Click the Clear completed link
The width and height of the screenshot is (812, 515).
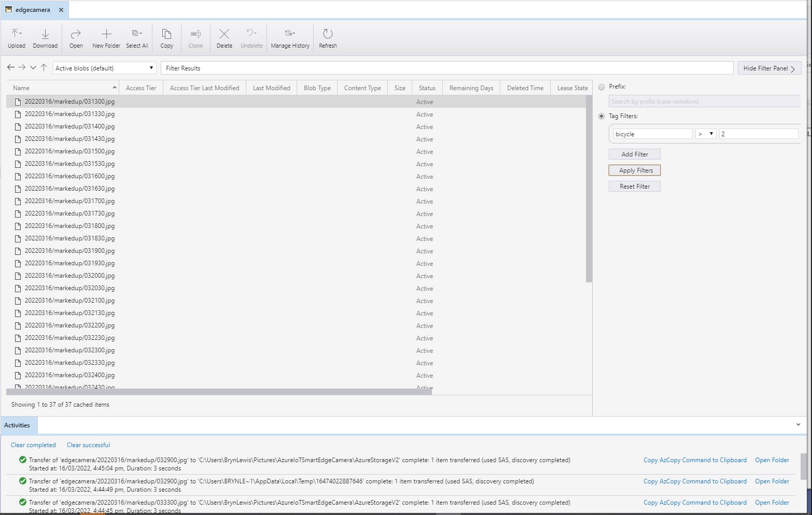pos(33,445)
